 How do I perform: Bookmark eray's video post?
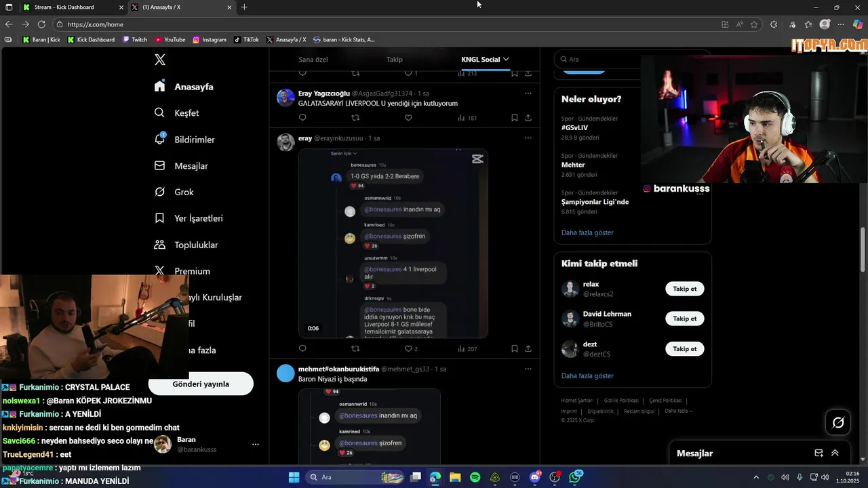pos(515,349)
